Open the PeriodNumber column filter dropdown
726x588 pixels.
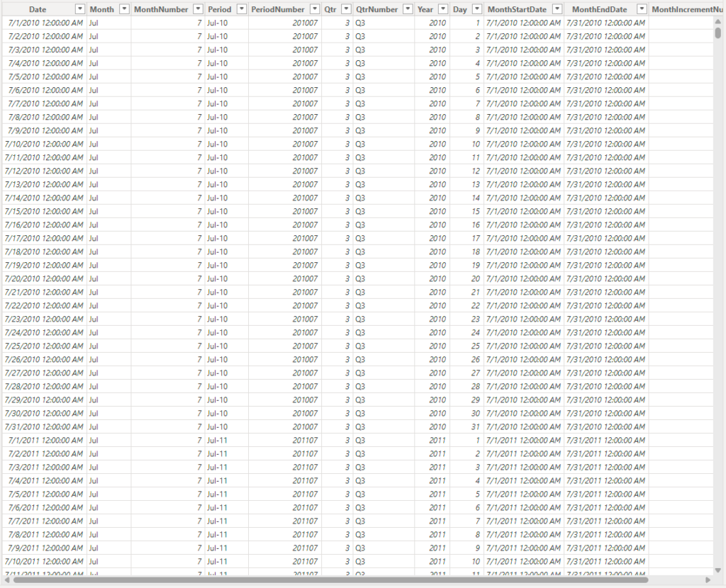[x=315, y=9]
